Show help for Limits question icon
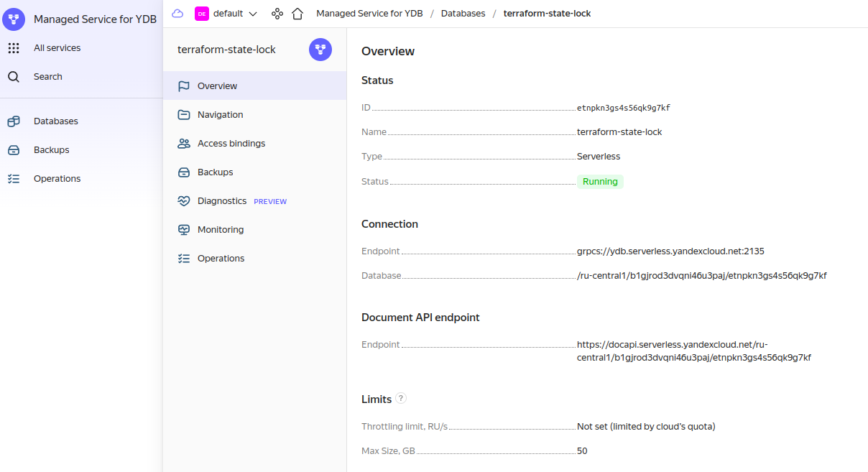 click(x=401, y=398)
